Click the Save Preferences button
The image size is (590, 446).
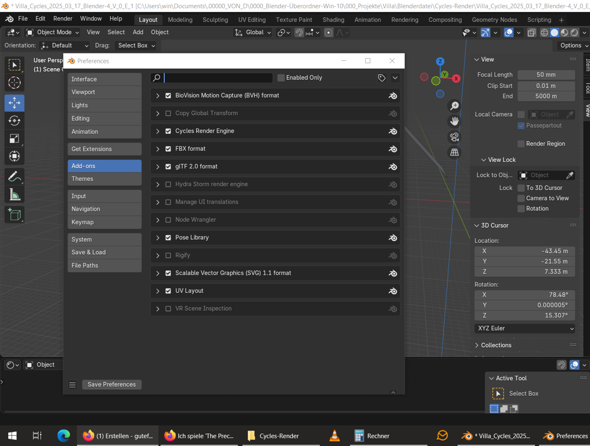pyautogui.click(x=112, y=385)
